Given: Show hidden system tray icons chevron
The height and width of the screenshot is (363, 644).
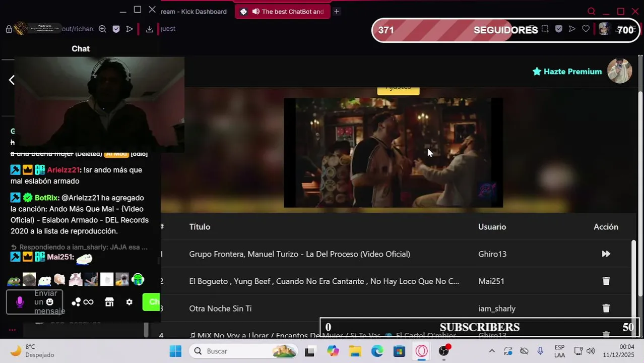Looking at the screenshot, I should pos(492,351).
